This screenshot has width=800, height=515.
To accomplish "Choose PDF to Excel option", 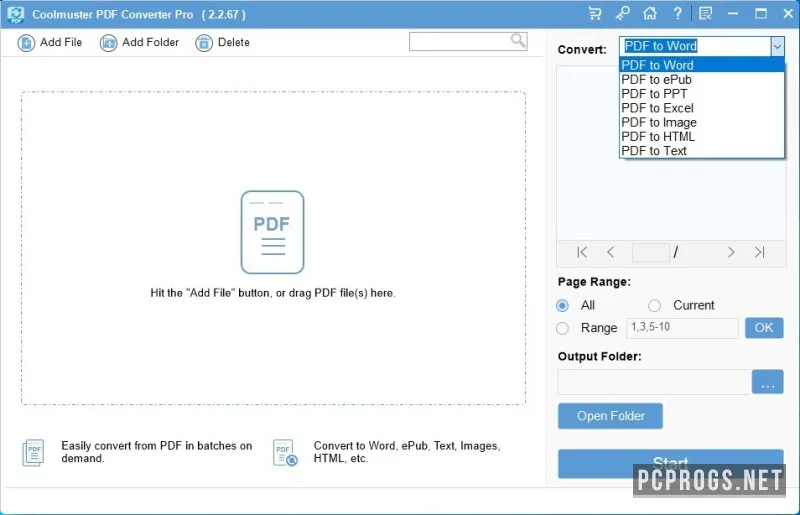I will (x=702, y=108).
